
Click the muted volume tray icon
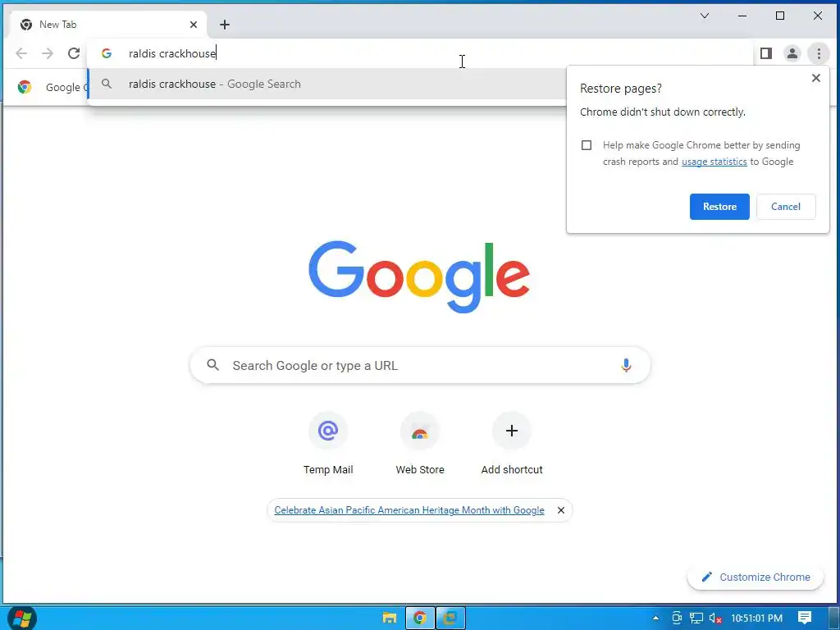pos(715,619)
